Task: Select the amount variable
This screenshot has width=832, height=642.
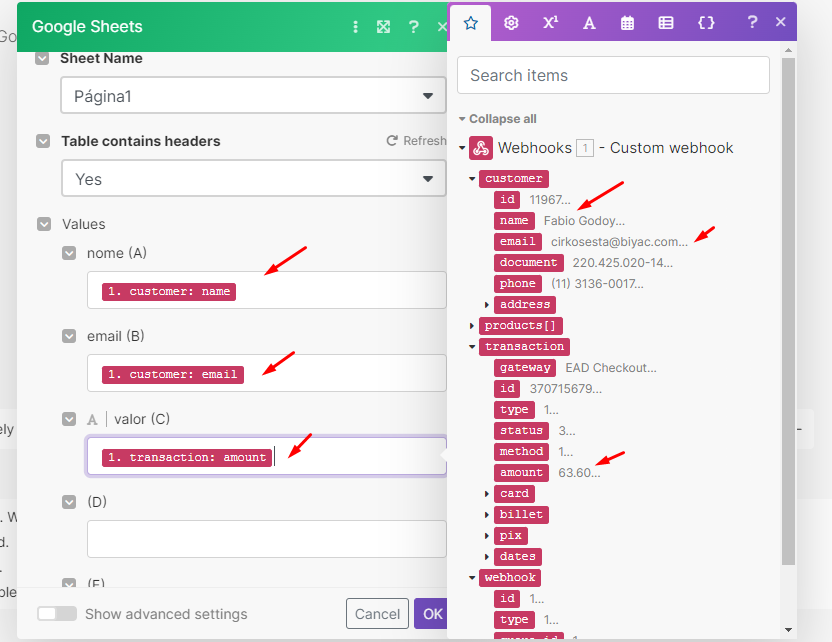Action: coord(521,472)
